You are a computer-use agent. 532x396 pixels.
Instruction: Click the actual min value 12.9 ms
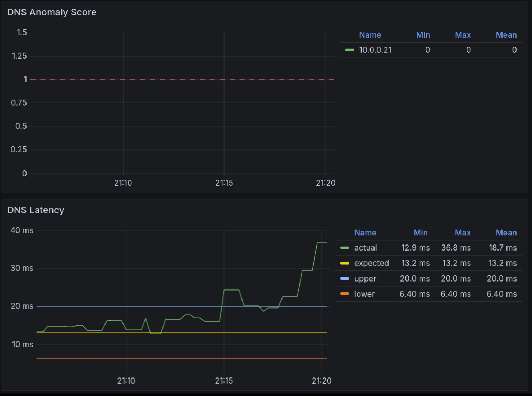tap(416, 248)
